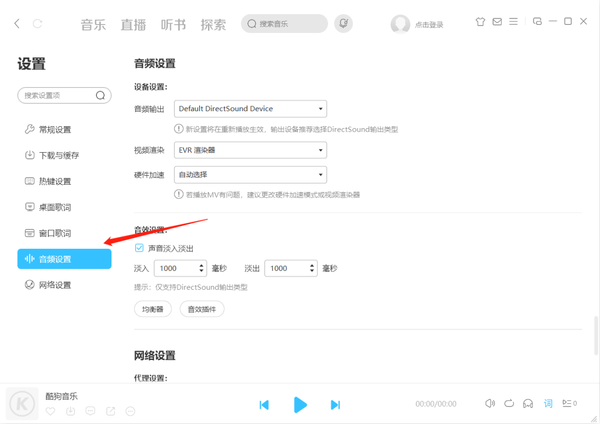
Task: Like the current song with heart icon
Action: tap(51, 411)
